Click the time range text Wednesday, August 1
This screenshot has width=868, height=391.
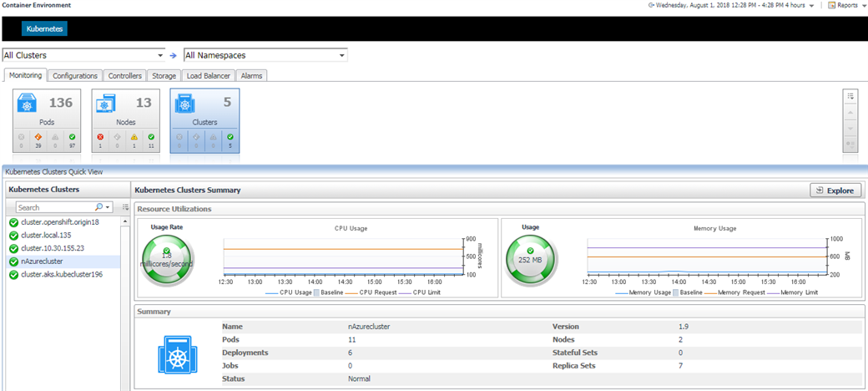coord(731,5)
